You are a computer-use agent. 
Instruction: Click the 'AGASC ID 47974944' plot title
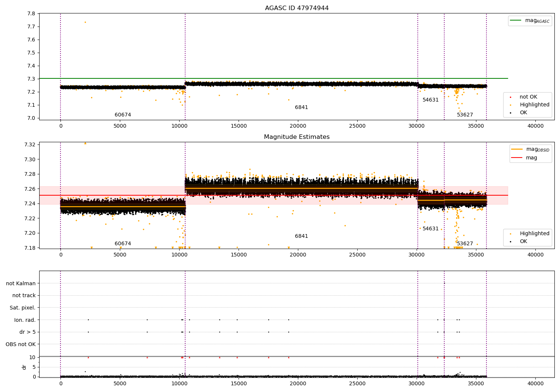pyautogui.click(x=297, y=8)
